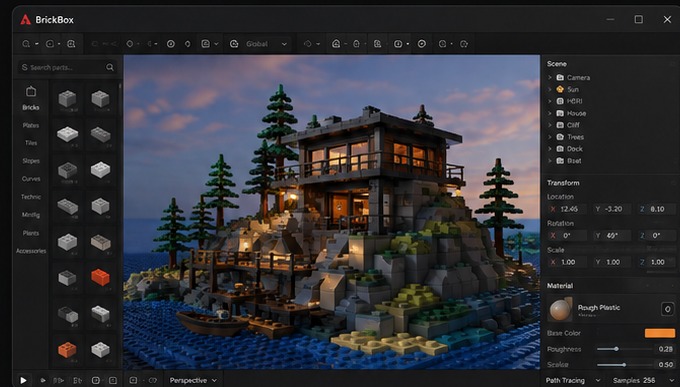
Task: Click Scale X field 1.00
Action: 567,262
